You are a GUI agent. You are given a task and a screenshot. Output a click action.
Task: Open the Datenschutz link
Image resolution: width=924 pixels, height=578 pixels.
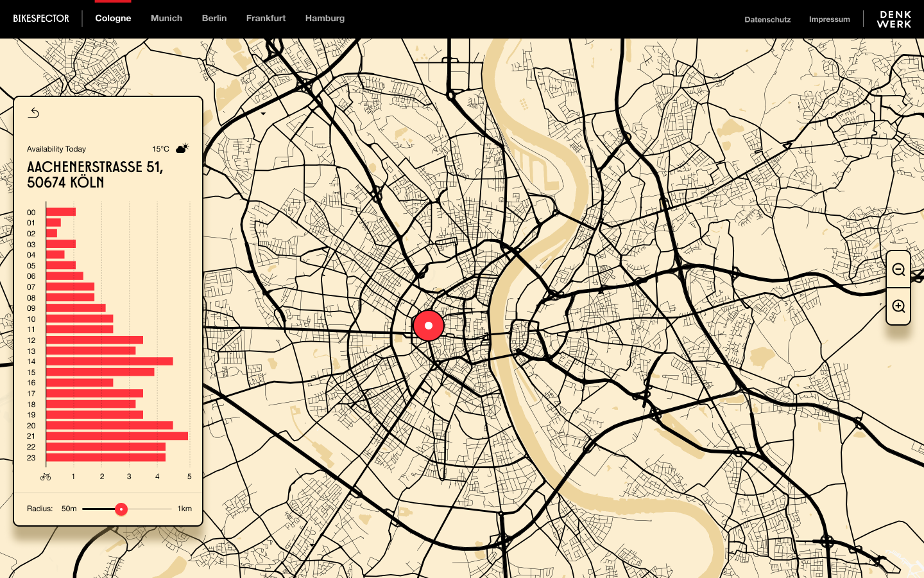[x=767, y=19]
